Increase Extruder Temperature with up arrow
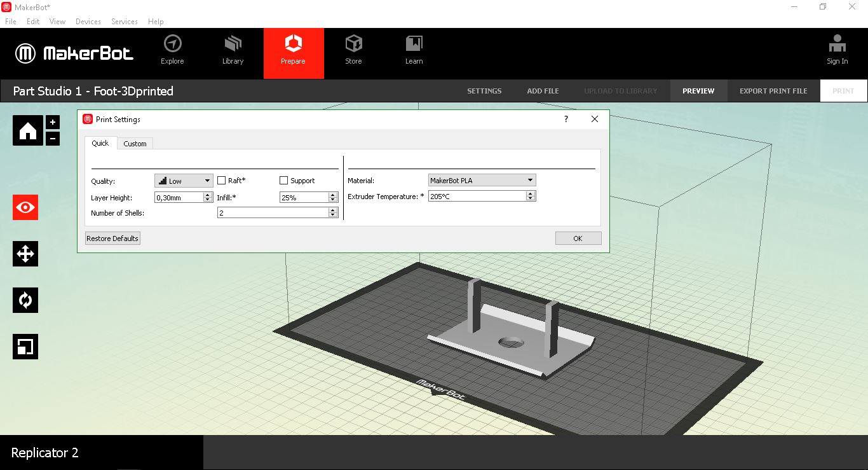Screen dimensions: 868x470 [x=531, y=193]
